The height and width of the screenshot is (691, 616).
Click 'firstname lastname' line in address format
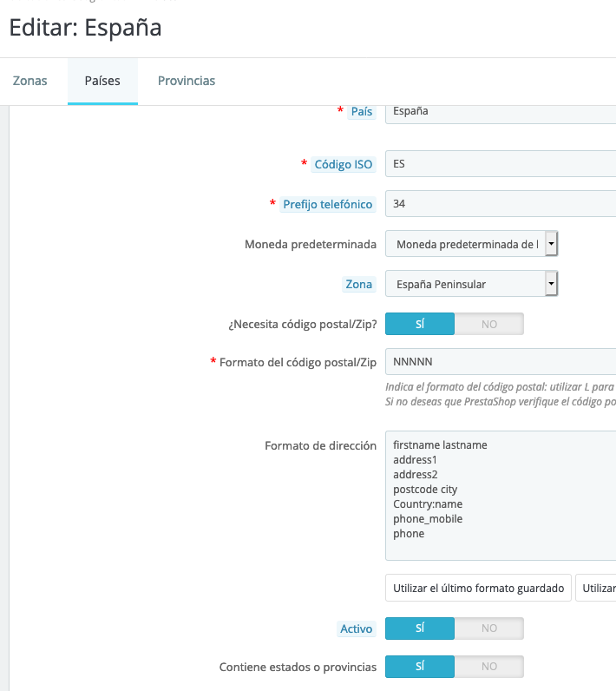coord(440,445)
